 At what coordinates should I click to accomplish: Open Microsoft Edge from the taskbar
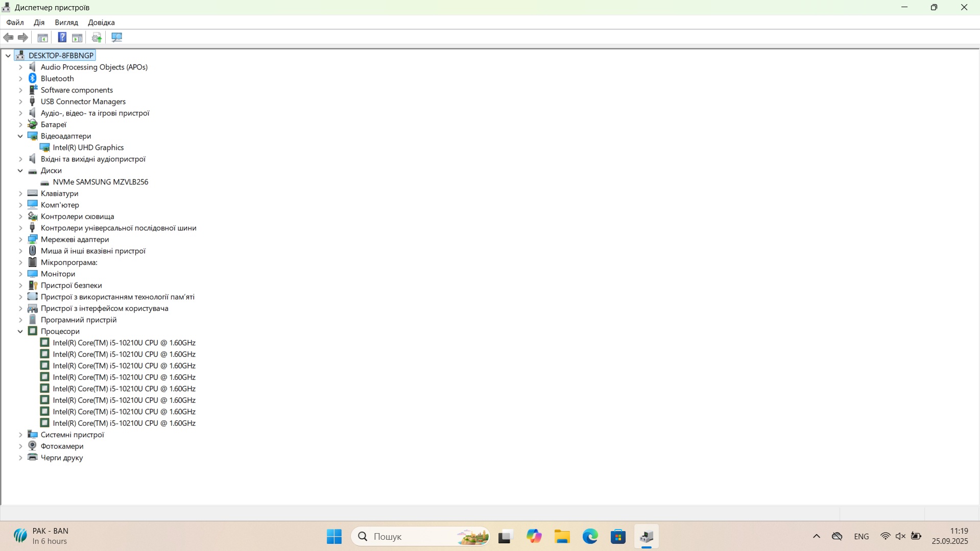point(590,536)
